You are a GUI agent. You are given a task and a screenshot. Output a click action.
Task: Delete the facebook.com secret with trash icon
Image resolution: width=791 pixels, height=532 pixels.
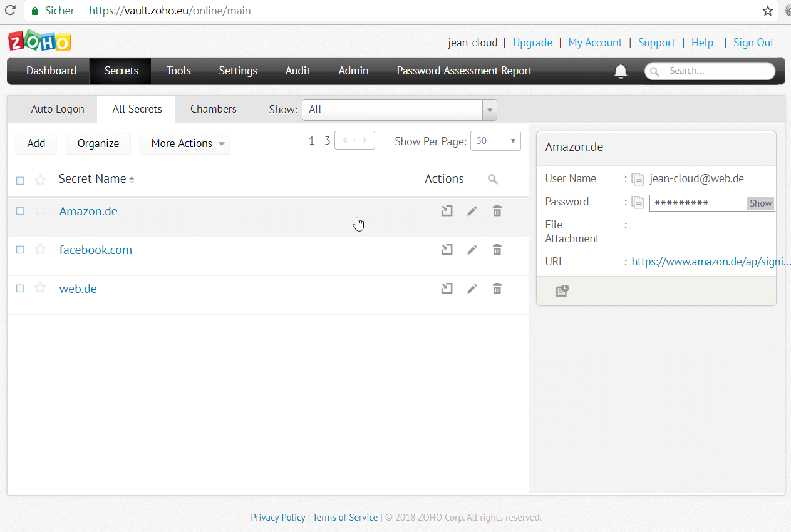coord(497,250)
